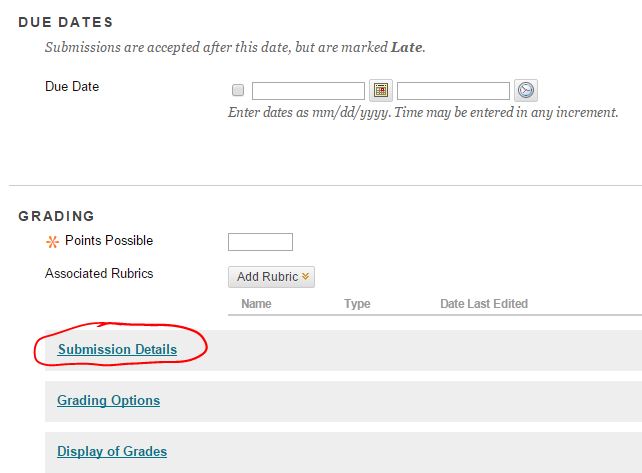Expand the Grading Options section
This screenshot has height=473, width=642.
coord(109,400)
